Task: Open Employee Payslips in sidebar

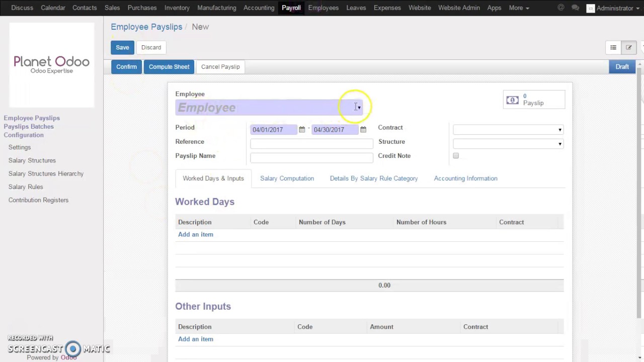Action: (32, 118)
